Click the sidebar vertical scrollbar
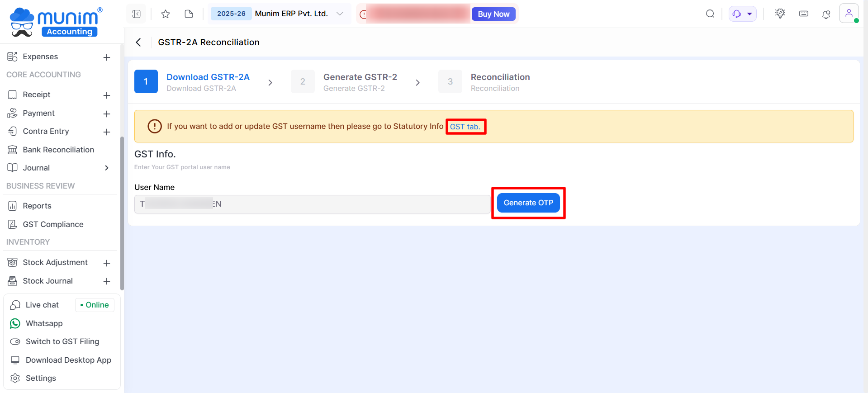Image resolution: width=868 pixels, height=393 pixels. click(122, 213)
